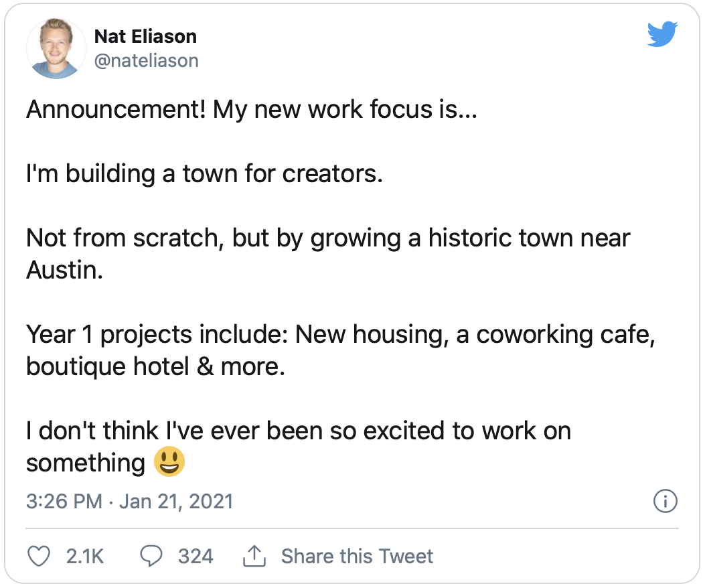This screenshot has width=703, height=588.
Task: Click the 2.1K likes count
Action: tap(85, 556)
